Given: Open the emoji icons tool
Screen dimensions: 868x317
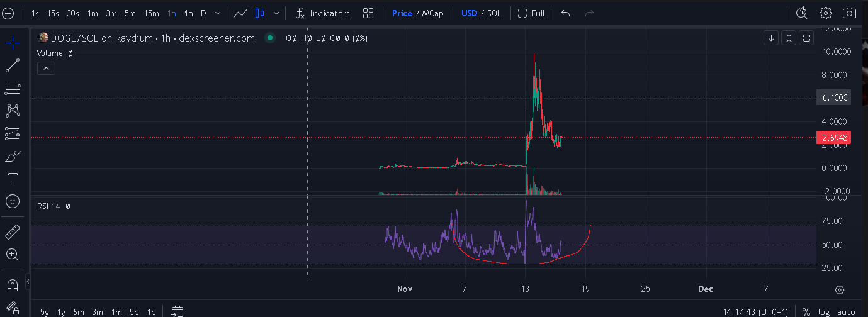Looking at the screenshot, I should (x=13, y=201).
